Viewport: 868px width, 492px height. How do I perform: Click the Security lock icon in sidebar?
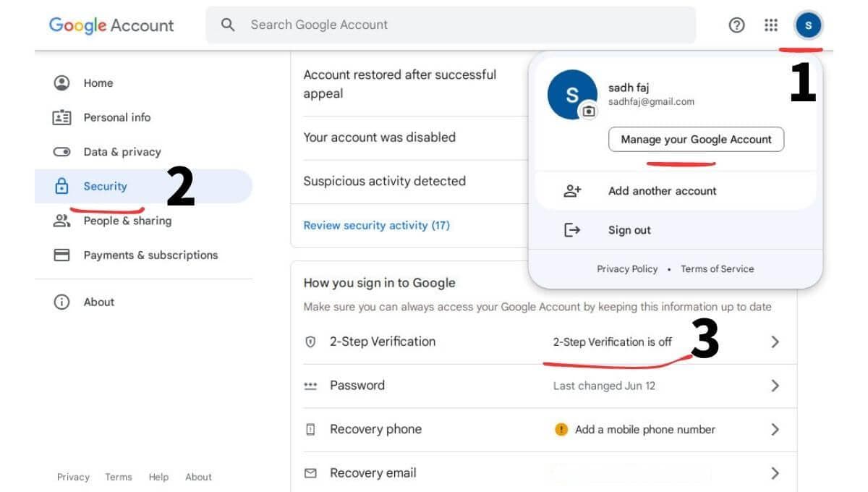pos(62,186)
